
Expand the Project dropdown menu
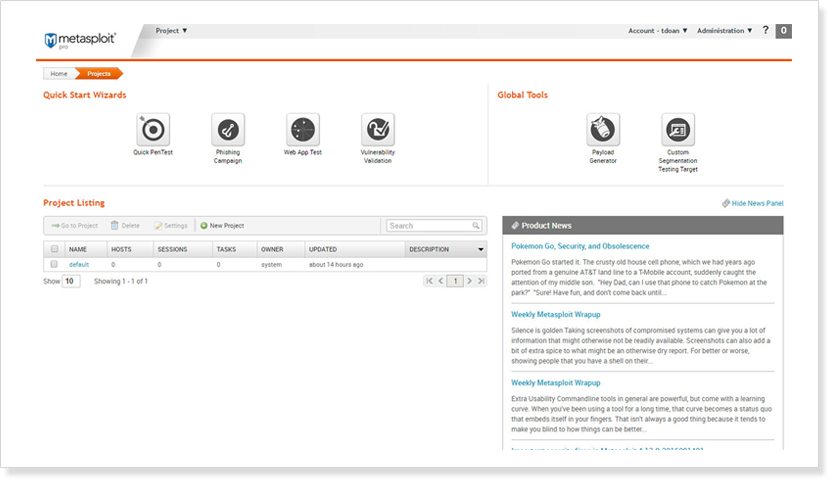coord(172,31)
